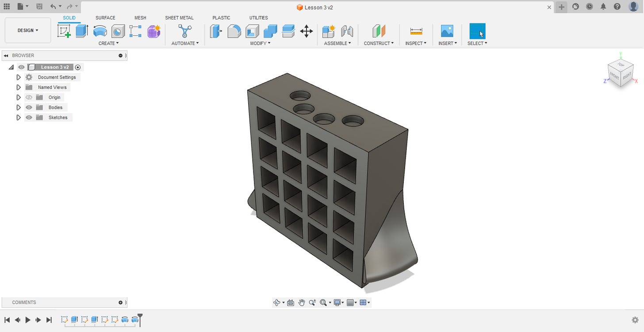Switch to the SHEET METAL tab
The width and height of the screenshot is (644, 332).
tap(179, 18)
